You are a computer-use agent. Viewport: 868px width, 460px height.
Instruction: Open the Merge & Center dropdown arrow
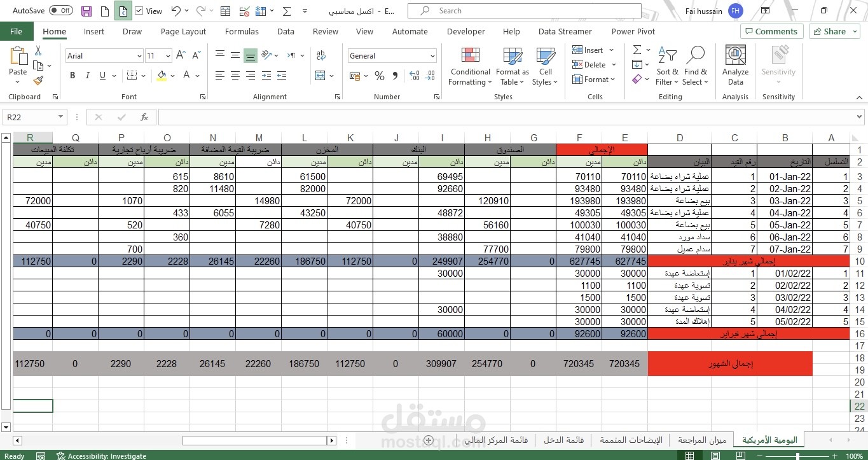[332, 76]
